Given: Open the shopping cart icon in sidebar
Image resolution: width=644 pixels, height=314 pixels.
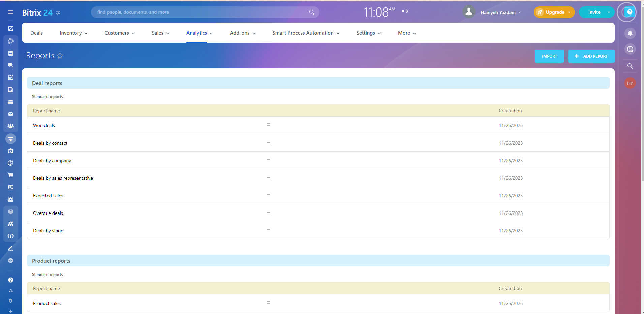Looking at the screenshot, I should pyautogui.click(x=11, y=175).
